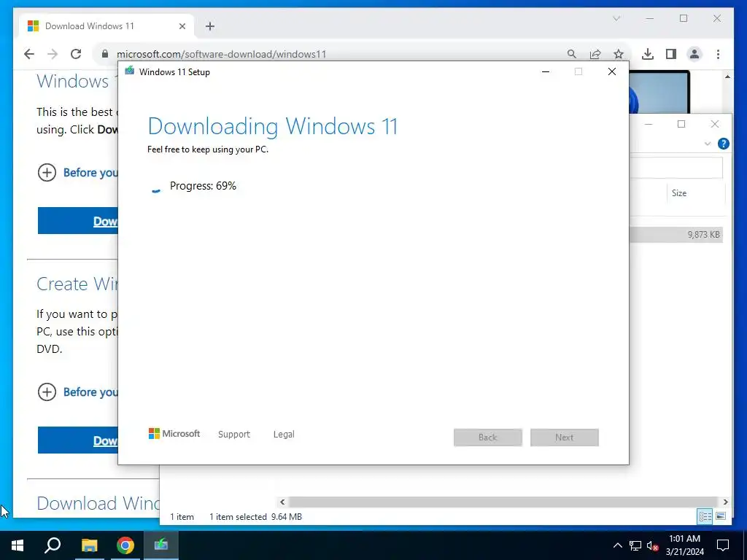Viewport: 747px width, 560px height.
Task: Click the Back button in Setup
Action: pos(488,437)
